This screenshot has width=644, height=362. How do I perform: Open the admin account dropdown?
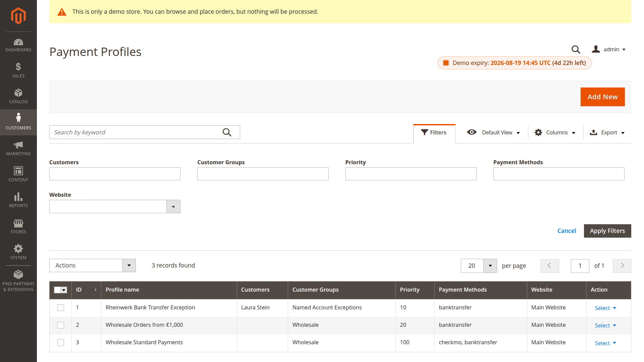tap(609, 49)
